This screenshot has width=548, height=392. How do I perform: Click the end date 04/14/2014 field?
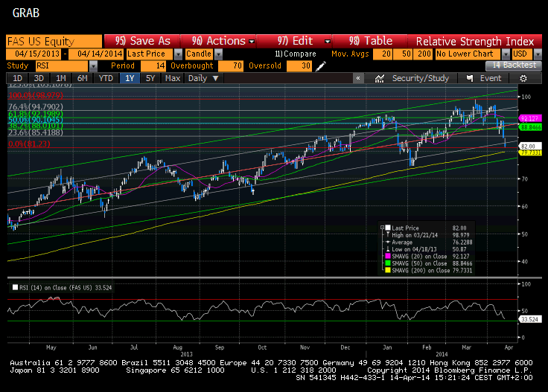tap(96, 54)
